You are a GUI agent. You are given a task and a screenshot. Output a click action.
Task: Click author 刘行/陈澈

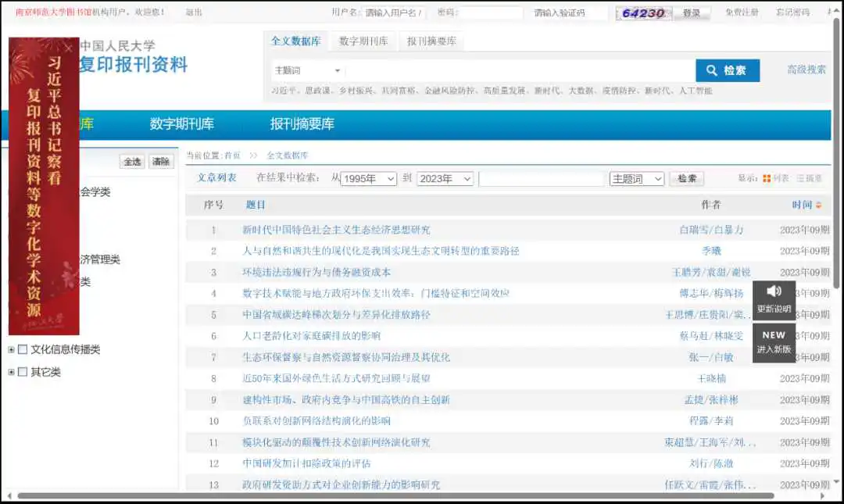tap(711, 463)
